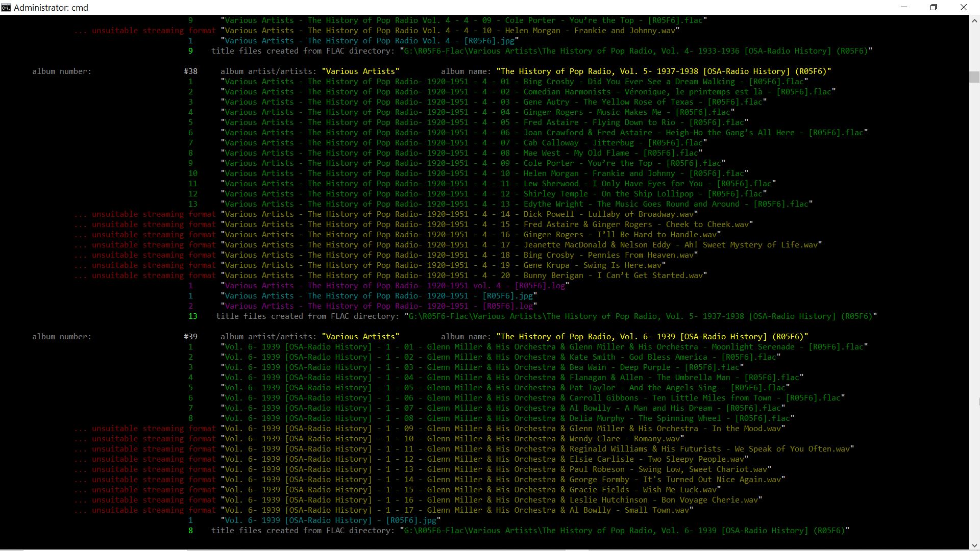This screenshot has height=551, width=980.
Task: Click the 1920-1951 vol. 4 log filename
Action: click(x=396, y=286)
